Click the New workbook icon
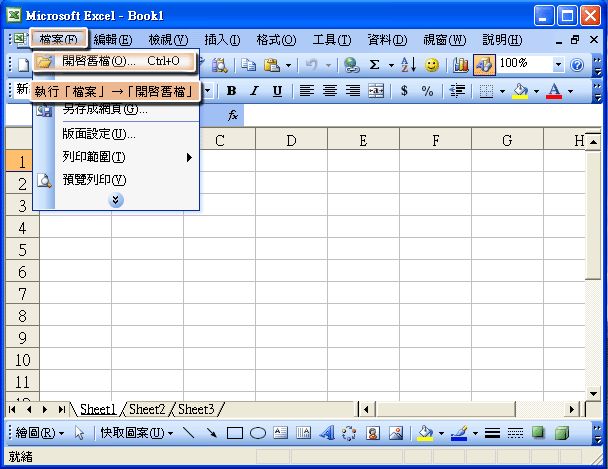The width and height of the screenshot is (608, 469). coord(23,65)
